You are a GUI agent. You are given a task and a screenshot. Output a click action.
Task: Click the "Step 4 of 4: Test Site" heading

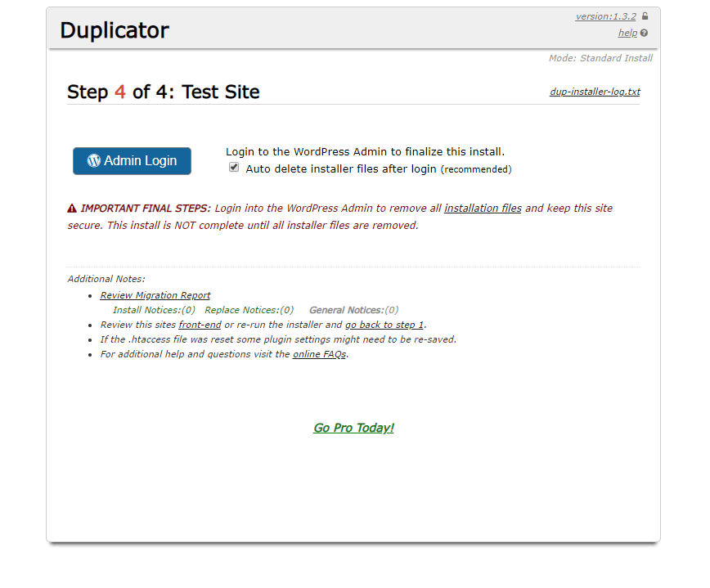(164, 92)
